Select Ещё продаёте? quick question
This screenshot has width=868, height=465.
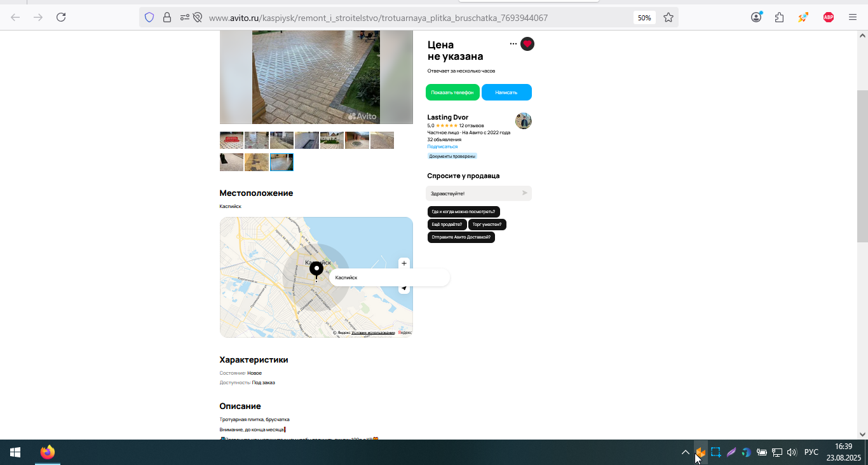pyautogui.click(x=447, y=224)
